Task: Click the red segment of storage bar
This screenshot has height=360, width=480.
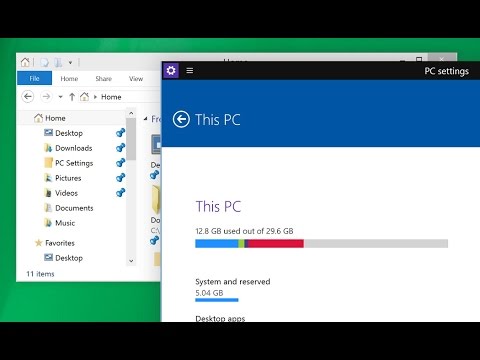Action: tap(276, 243)
